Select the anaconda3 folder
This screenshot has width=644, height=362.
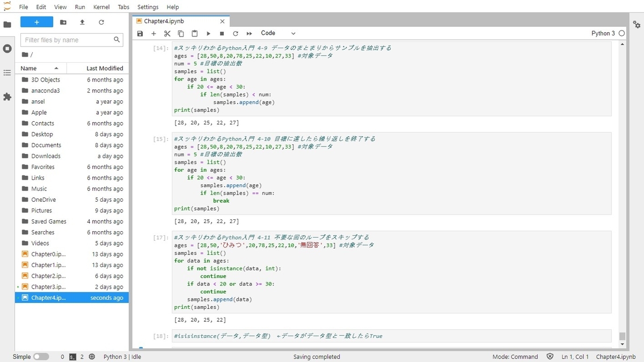point(72,91)
